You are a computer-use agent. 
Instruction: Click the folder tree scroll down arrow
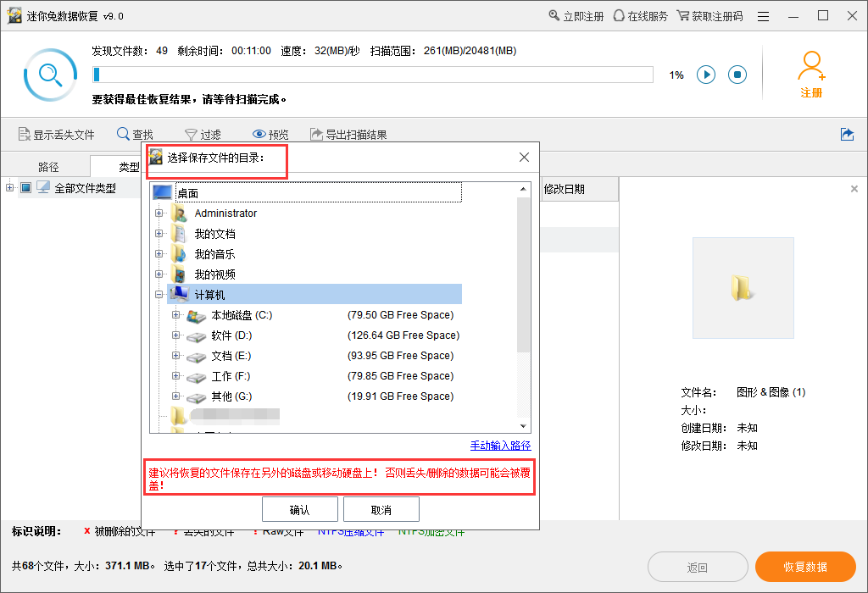[523, 426]
